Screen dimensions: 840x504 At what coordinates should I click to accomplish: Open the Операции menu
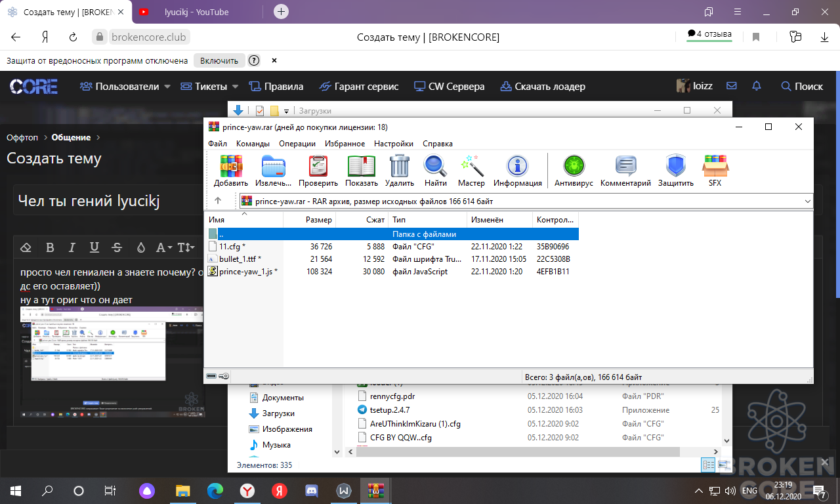[x=297, y=143]
